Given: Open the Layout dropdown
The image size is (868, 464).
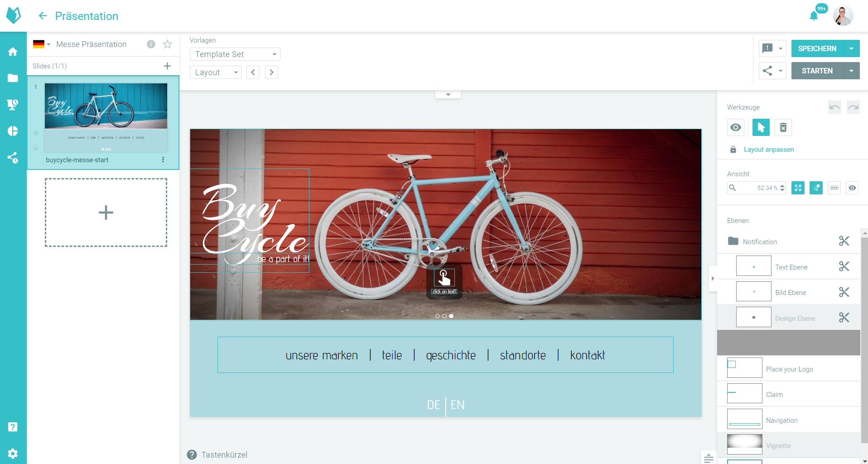Looking at the screenshot, I should tap(216, 72).
